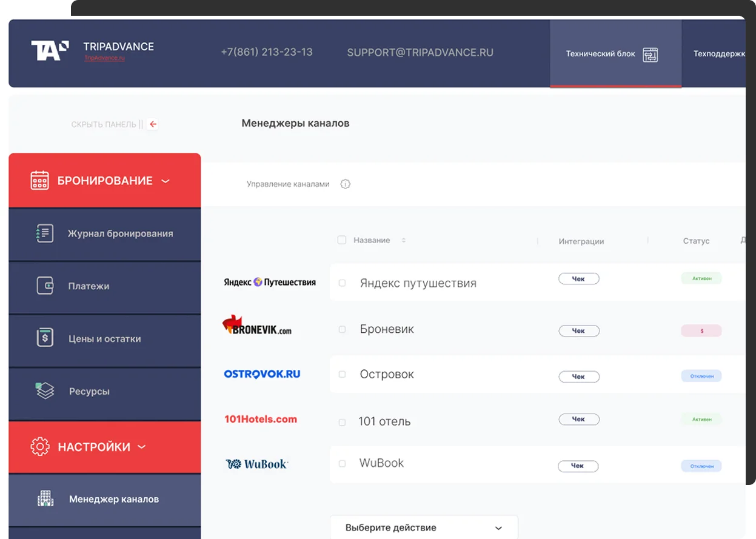This screenshot has height=539, width=756.
Task: Click Чек button in Яндекс путушествия row
Action: tap(579, 279)
